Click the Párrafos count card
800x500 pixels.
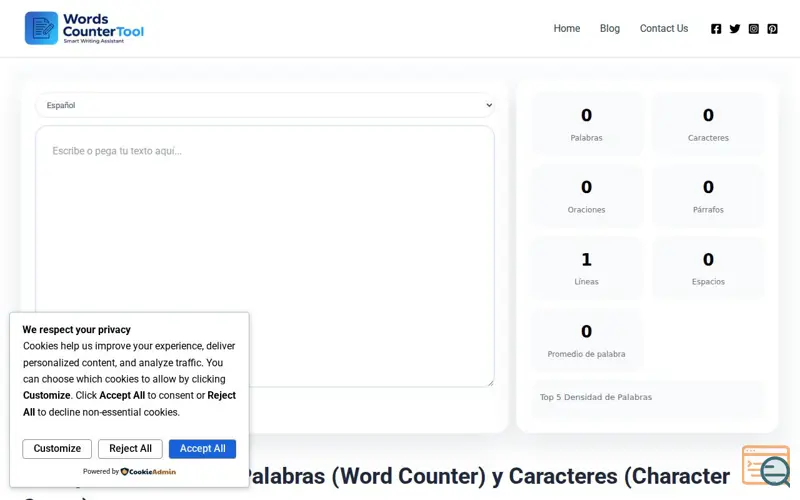click(x=708, y=196)
